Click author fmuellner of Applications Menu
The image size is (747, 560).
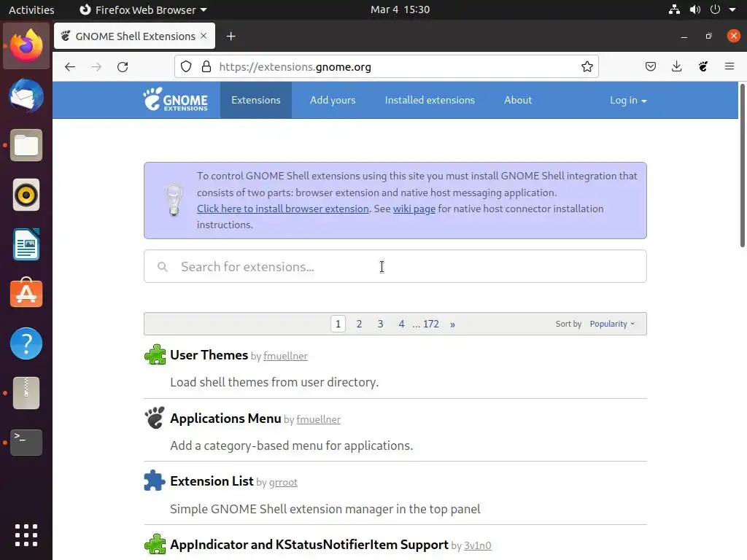[318, 419]
